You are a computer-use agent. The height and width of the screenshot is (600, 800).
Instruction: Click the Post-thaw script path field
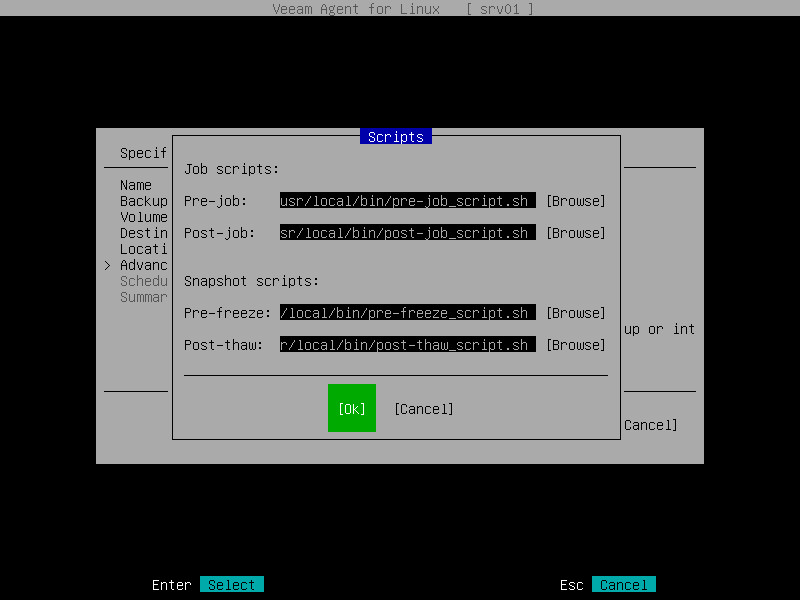pos(408,345)
